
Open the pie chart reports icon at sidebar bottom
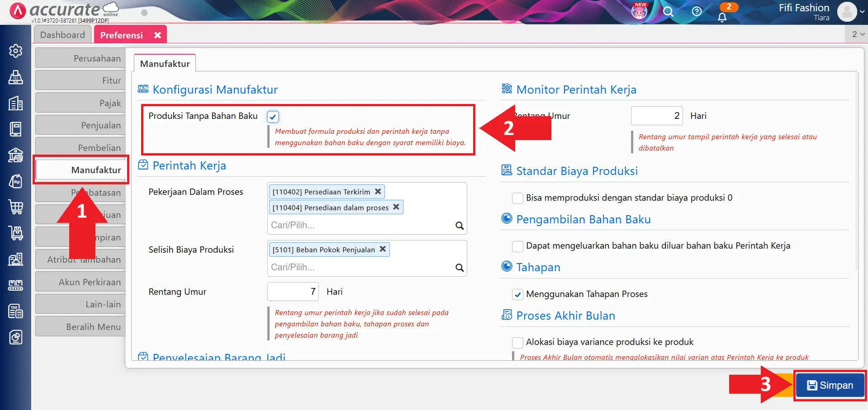15,337
